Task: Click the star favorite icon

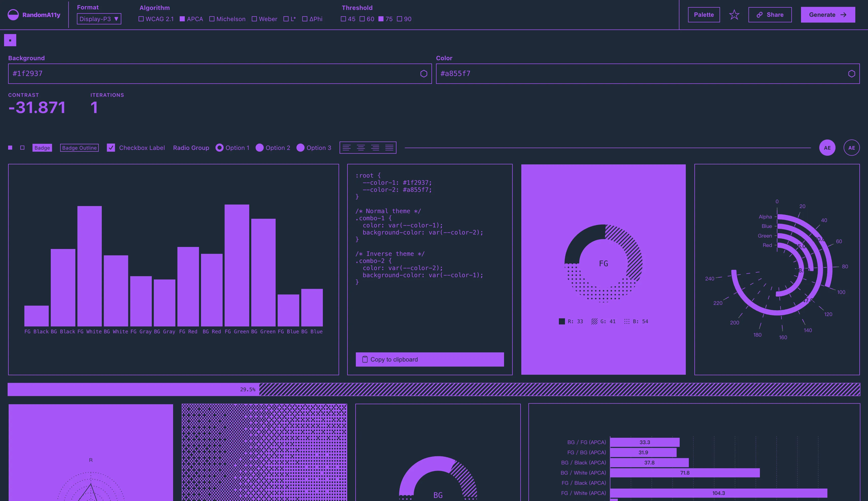Action: [x=734, y=15]
